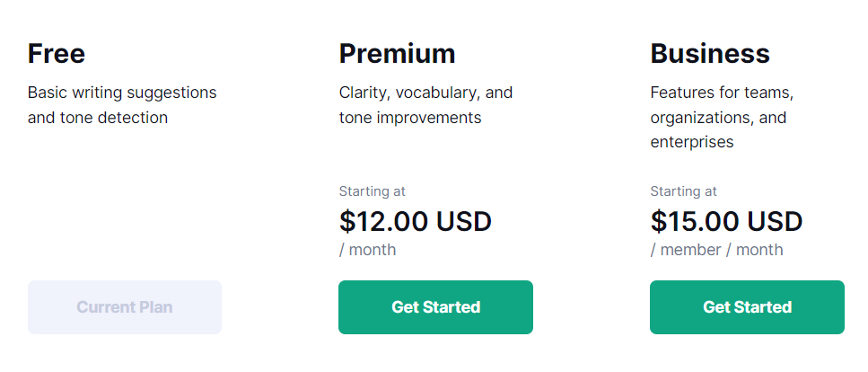Click the $12.00 USD price text
This screenshot has height=372, width=868.
point(416,221)
